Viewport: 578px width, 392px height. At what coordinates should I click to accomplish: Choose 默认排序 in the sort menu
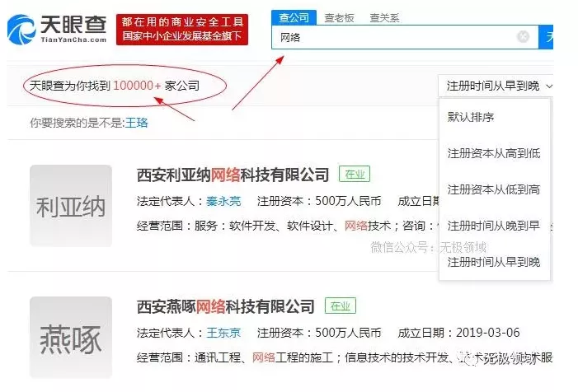[x=470, y=117]
